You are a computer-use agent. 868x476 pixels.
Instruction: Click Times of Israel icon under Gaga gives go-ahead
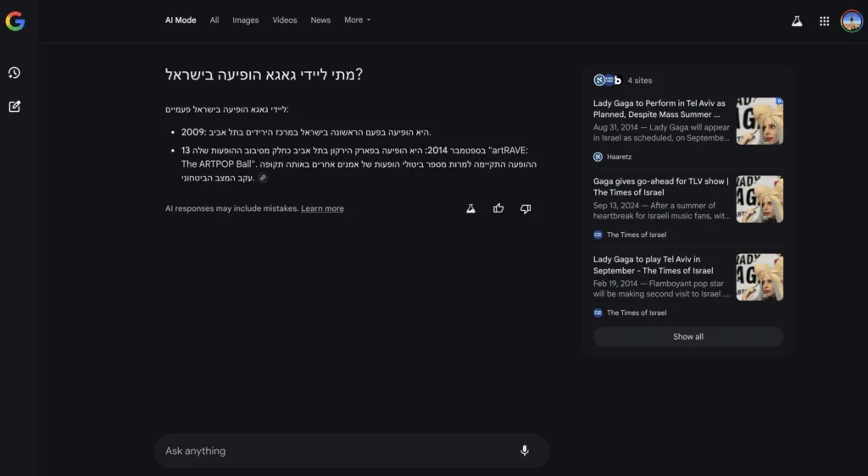click(x=598, y=235)
